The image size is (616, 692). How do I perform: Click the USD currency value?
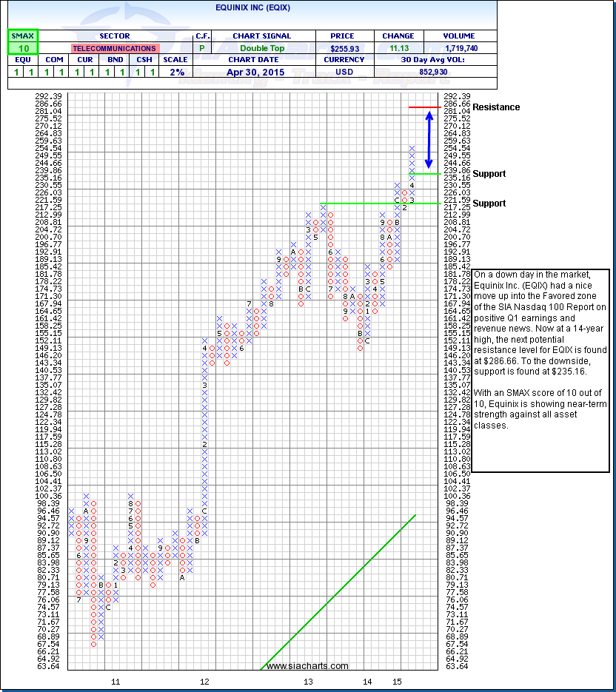point(344,72)
